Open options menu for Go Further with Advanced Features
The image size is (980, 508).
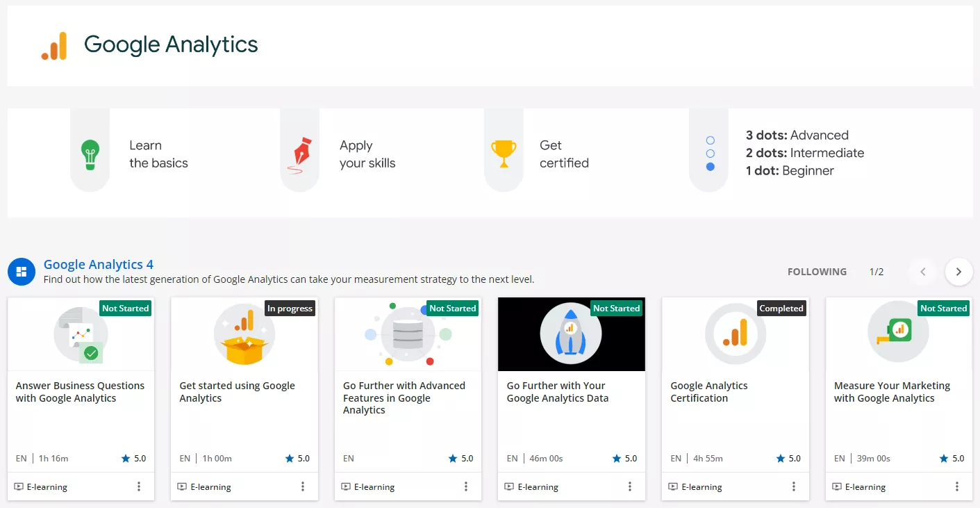[x=466, y=486]
